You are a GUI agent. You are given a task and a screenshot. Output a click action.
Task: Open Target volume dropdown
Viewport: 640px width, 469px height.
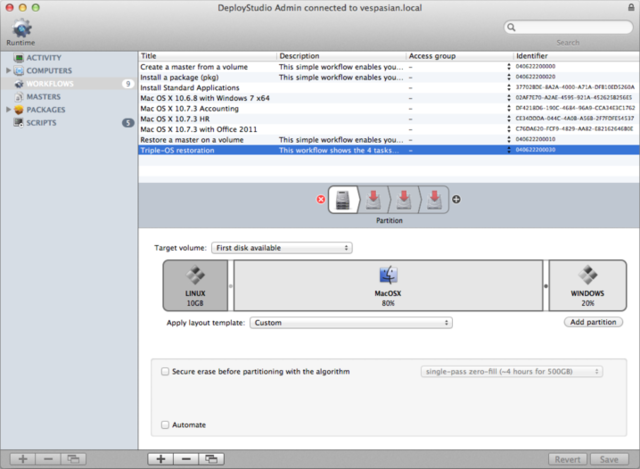click(282, 248)
